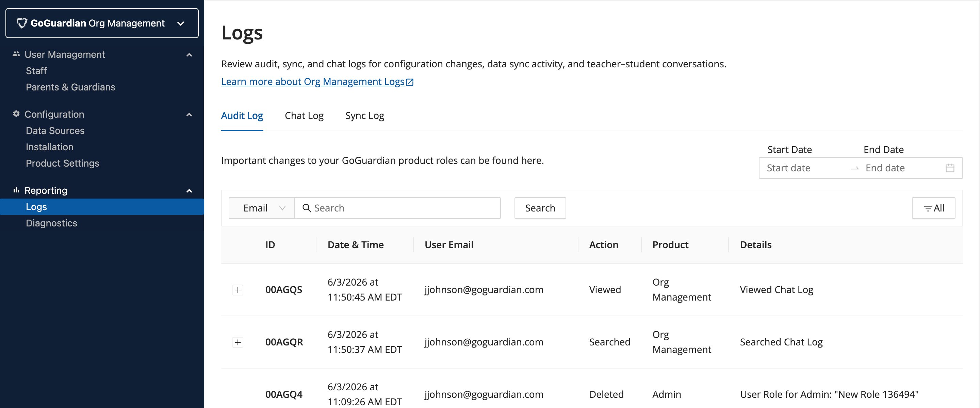Click the Search button
980x408 pixels.
pyautogui.click(x=540, y=208)
